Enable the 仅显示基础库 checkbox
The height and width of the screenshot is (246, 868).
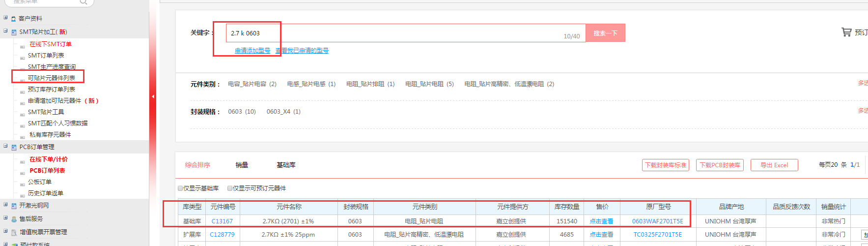(x=180, y=188)
